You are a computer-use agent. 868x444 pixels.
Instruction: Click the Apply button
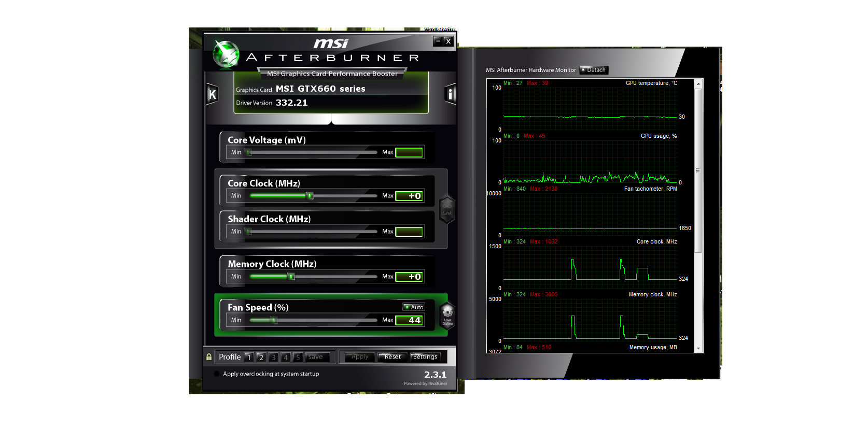pyautogui.click(x=360, y=357)
